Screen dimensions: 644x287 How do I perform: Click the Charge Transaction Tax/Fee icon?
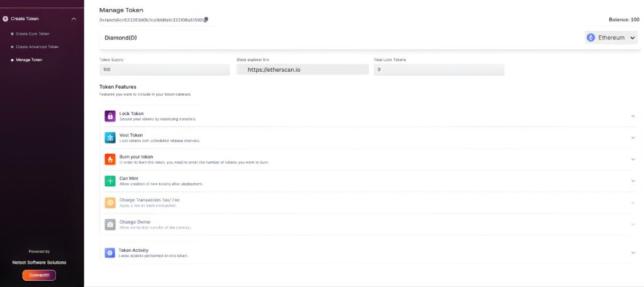pyautogui.click(x=109, y=203)
